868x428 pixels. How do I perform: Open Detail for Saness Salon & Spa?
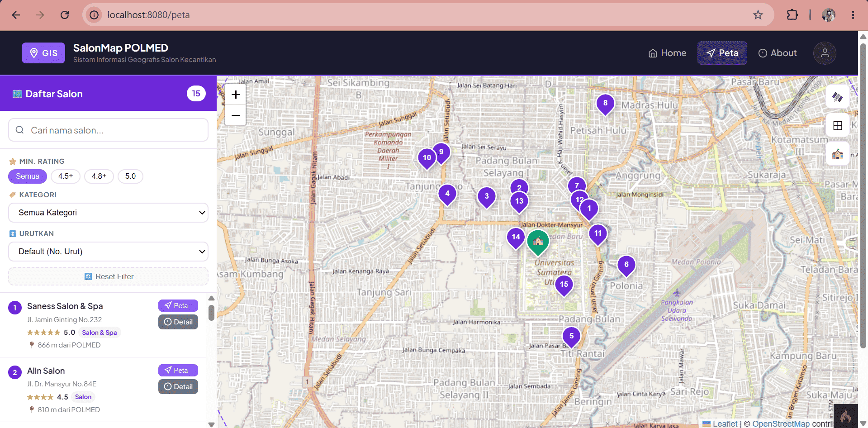coord(178,322)
